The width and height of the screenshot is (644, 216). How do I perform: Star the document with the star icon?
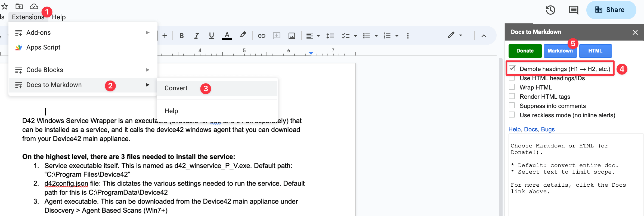tap(4, 6)
